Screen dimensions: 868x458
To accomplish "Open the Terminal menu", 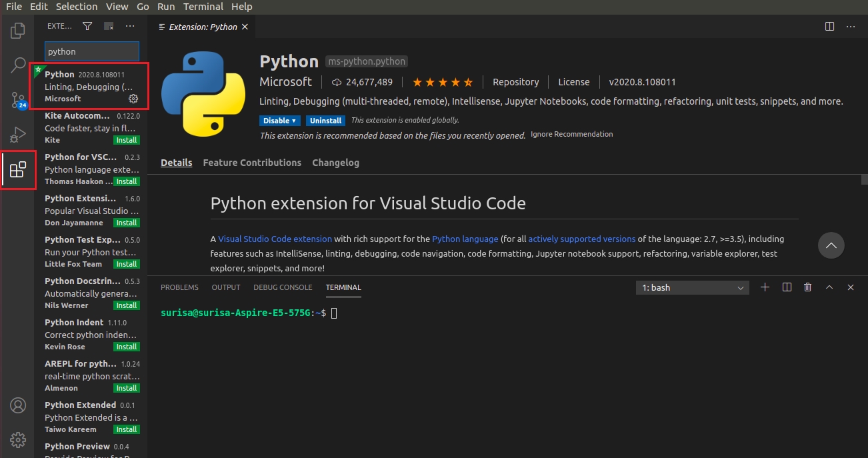I will 203,7.
